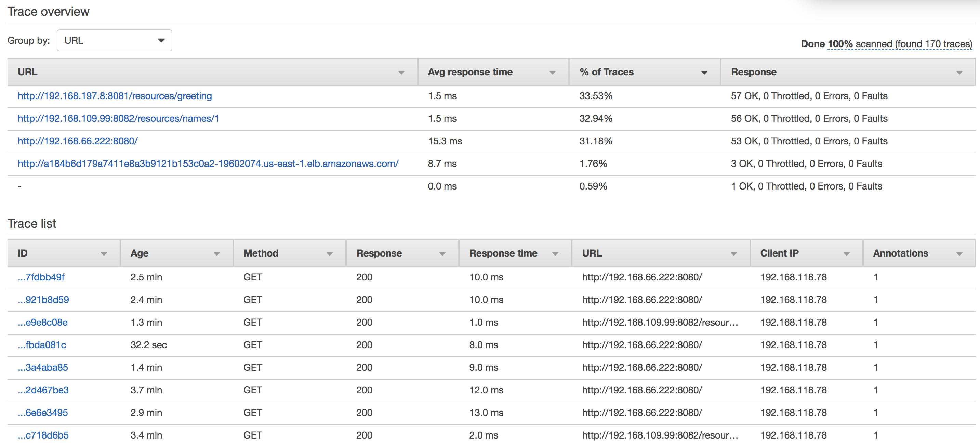Sort trace list URL column arrow

pyautogui.click(x=733, y=254)
